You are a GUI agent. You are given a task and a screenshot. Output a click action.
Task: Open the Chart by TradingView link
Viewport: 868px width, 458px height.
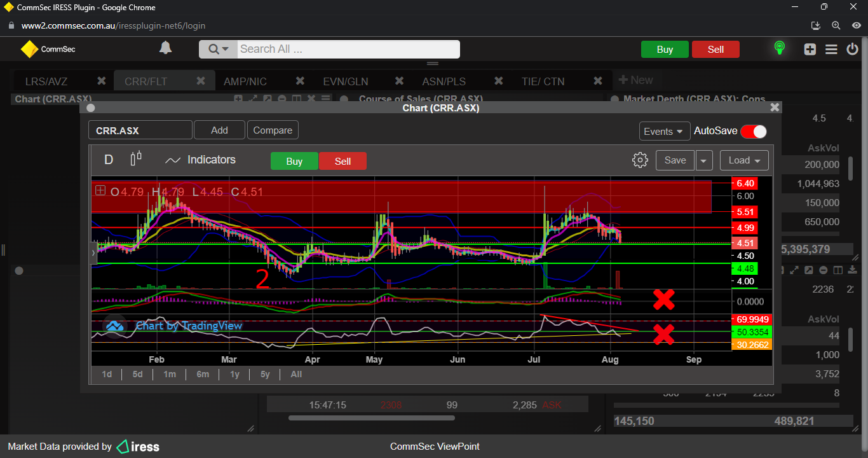189,326
